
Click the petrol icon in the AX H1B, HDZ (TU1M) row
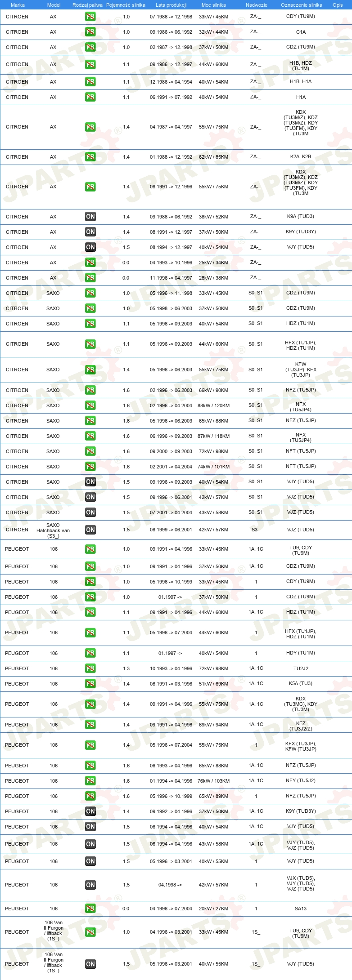pyautogui.click(x=90, y=65)
